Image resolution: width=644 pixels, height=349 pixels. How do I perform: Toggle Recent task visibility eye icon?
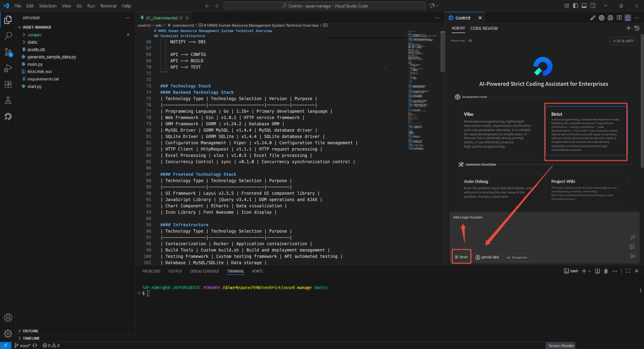coord(470,41)
